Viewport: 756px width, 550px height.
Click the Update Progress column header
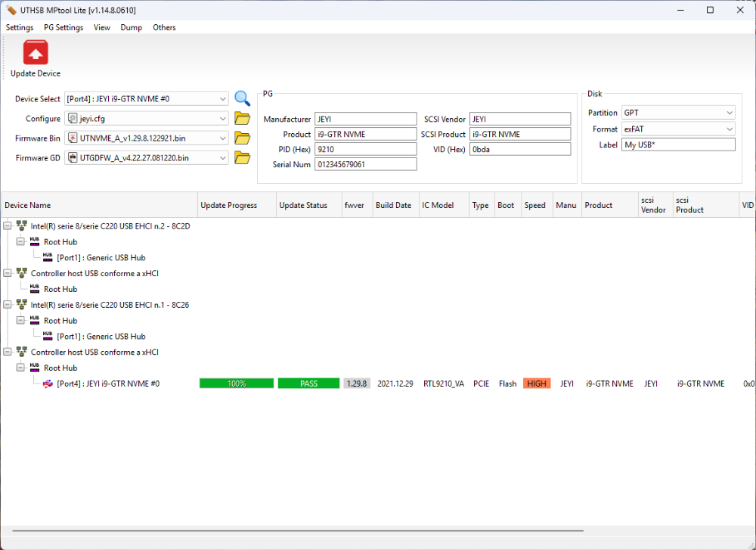tap(229, 205)
